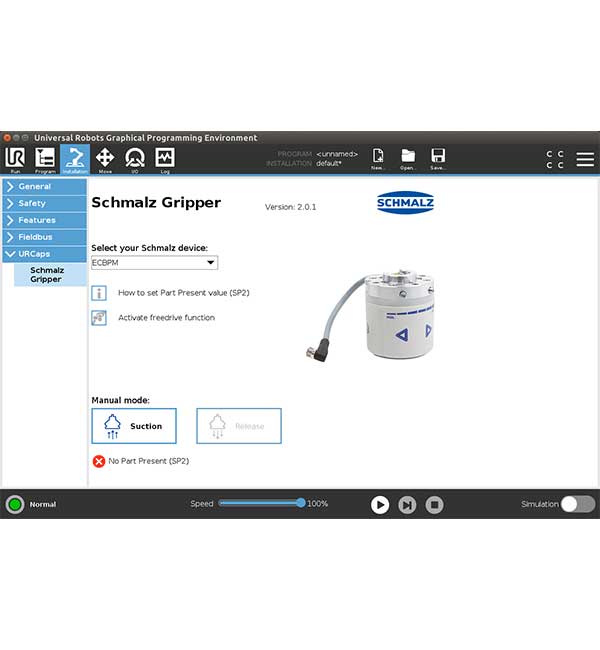Click the red No Part Present icon

99,461
